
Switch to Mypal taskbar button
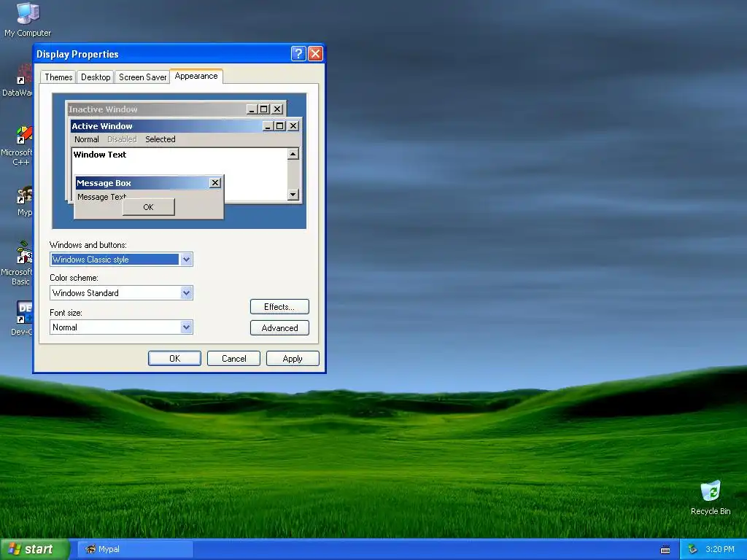[x=135, y=549]
